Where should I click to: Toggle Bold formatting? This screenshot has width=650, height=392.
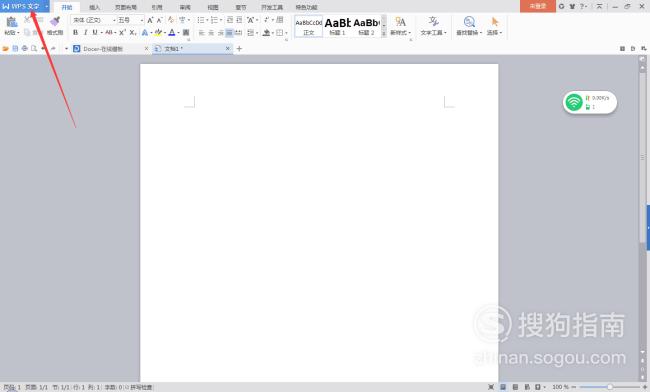[75, 32]
